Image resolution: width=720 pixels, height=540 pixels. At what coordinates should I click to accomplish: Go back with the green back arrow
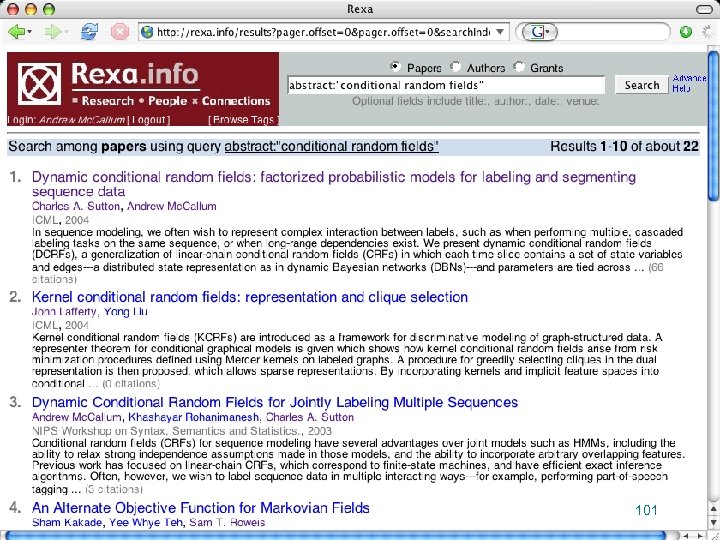16,32
